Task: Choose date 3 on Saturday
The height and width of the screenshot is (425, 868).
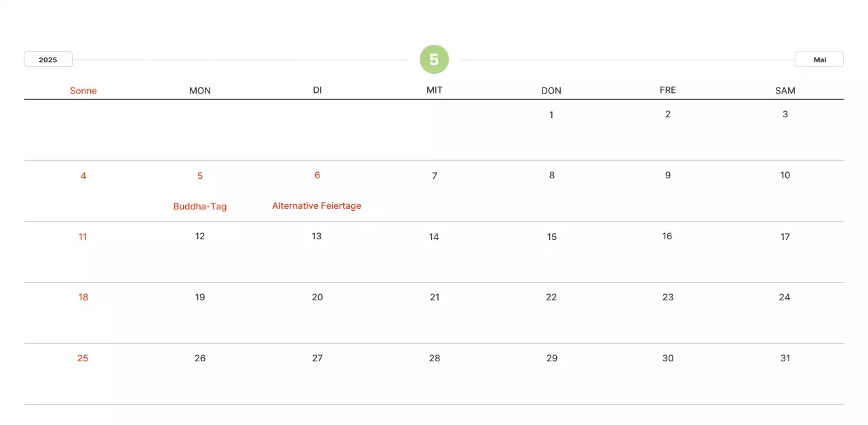Action: click(785, 114)
